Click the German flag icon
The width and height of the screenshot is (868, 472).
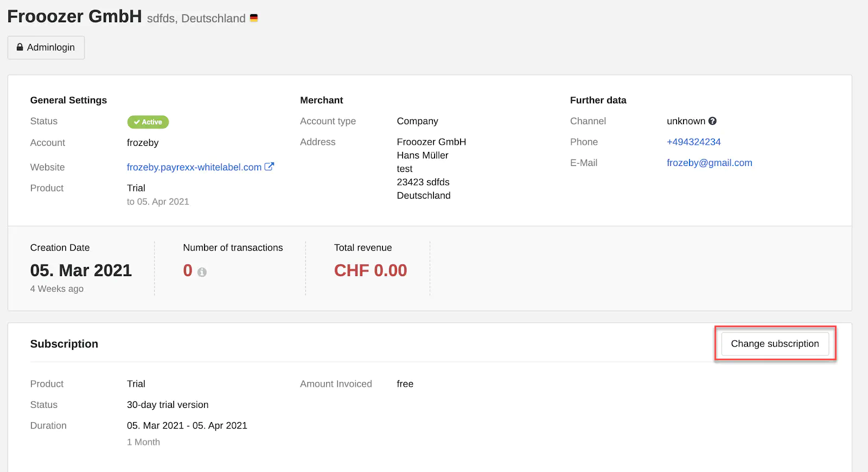(253, 18)
